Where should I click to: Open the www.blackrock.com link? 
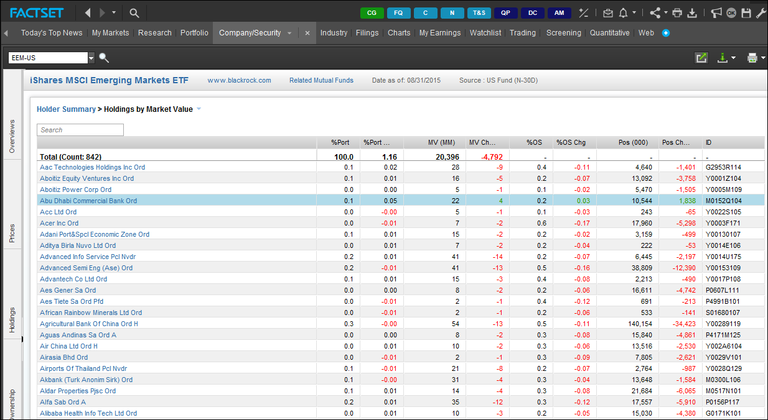(x=239, y=80)
